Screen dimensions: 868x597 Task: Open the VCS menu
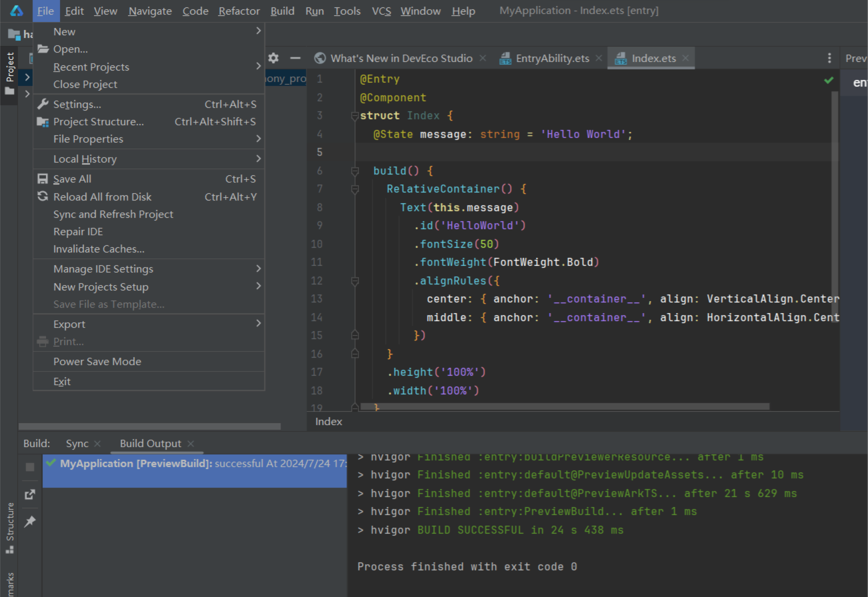tap(381, 11)
